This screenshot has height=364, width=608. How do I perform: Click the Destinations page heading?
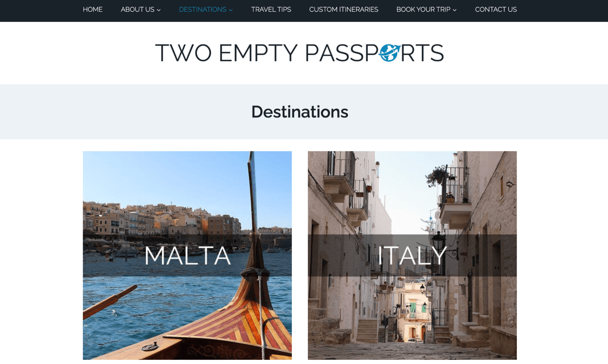pyautogui.click(x=300, y=112)
